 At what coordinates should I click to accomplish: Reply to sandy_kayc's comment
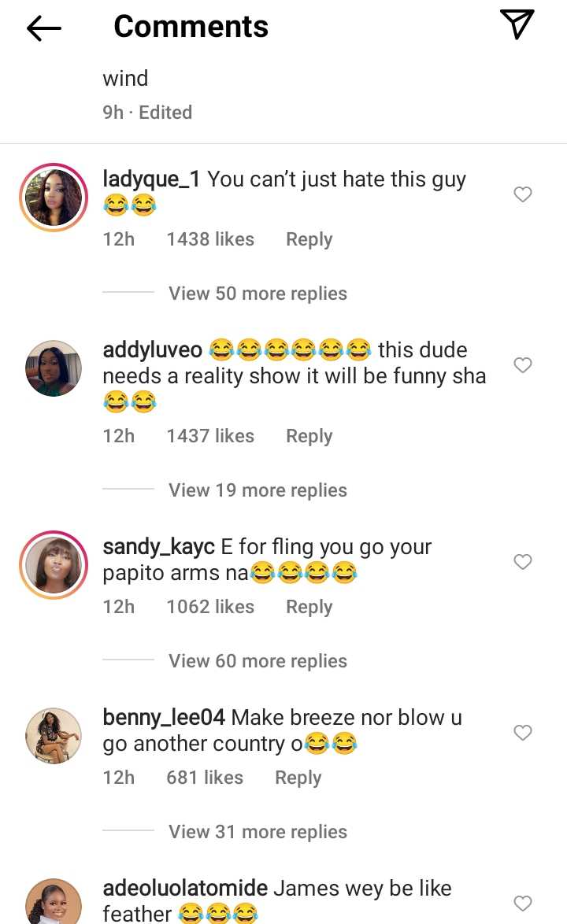pos(309,607)
